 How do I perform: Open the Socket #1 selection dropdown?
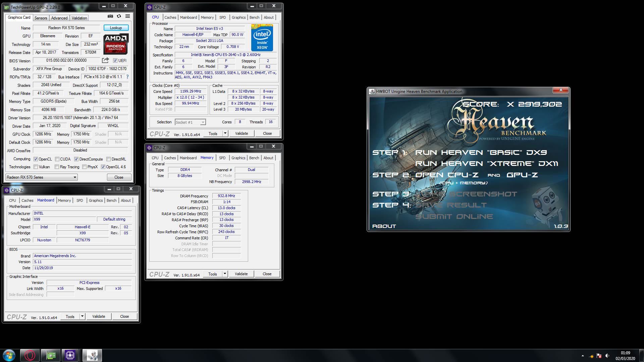pos(190,122)
